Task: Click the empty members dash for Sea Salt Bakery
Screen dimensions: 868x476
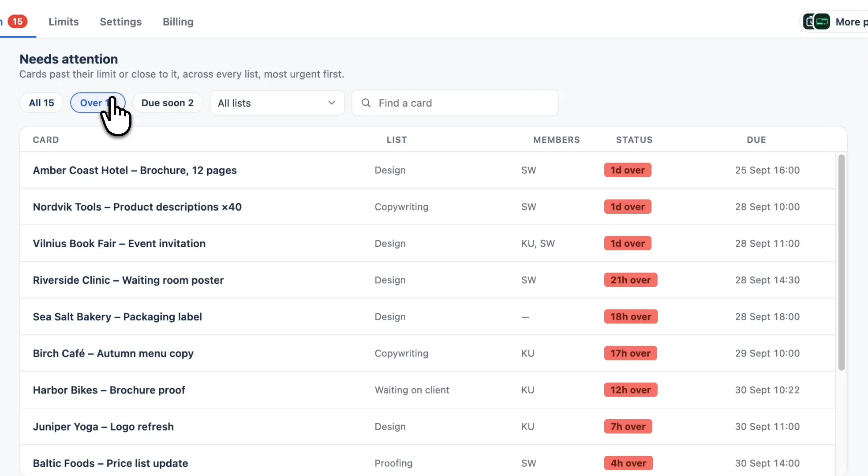Action: point(525,316)
